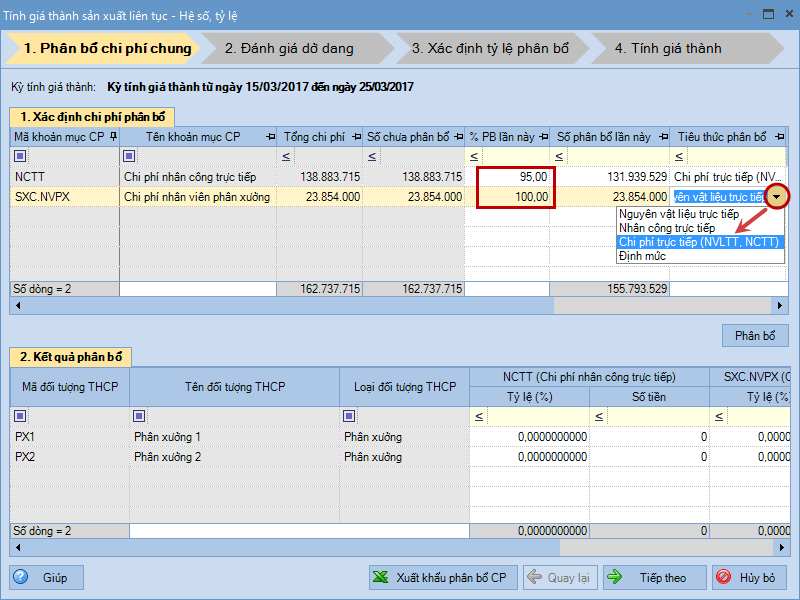Select Nguyên vật liệu trực tiếp option
Screen dimensions: 800x600
pyautogui.click(x=679, y=214)
